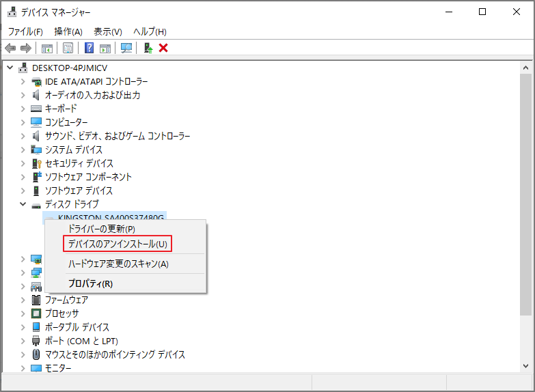
Task: Scan for hardware changes monitor icon
Action: 126,48
